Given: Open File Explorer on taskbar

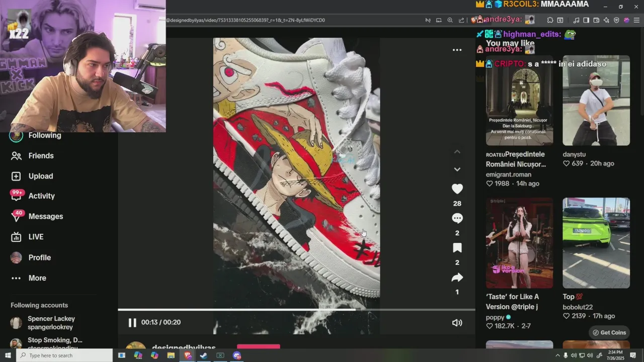Looking at the screenshot, I should 171,355.
